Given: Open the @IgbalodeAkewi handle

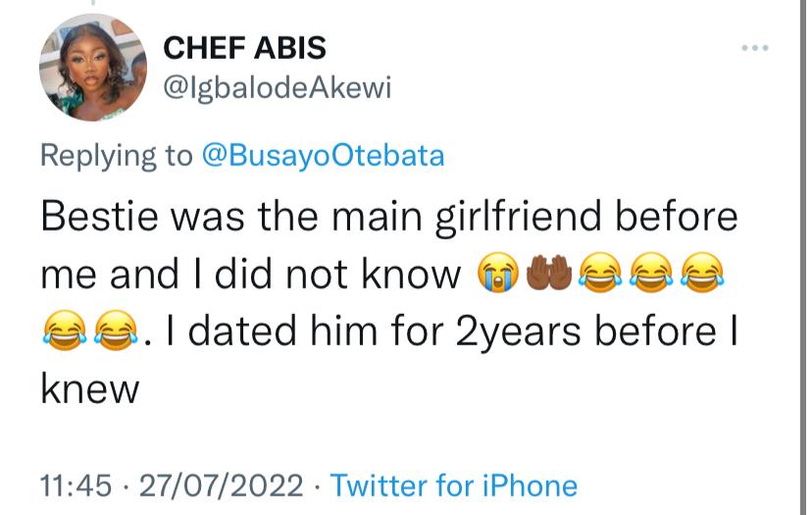Looking at the screenshot, I should pyautogui.click(x=278, y=88).
